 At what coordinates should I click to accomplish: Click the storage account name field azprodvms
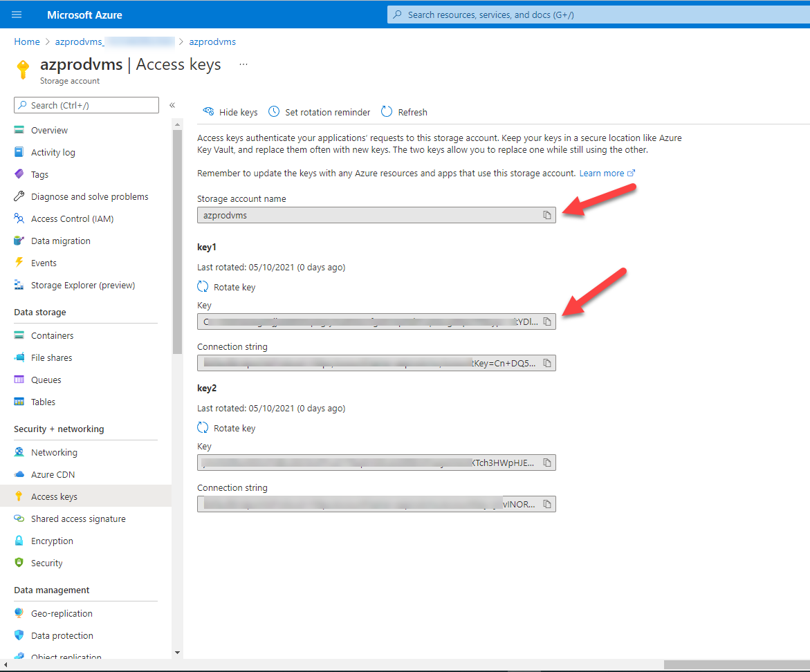[376, 215]
